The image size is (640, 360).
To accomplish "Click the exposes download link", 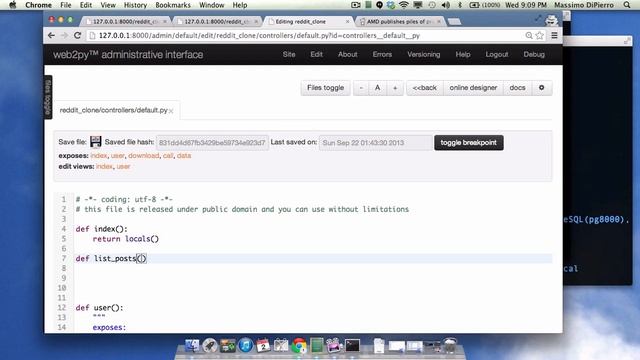I will click(x=144, y=156).
